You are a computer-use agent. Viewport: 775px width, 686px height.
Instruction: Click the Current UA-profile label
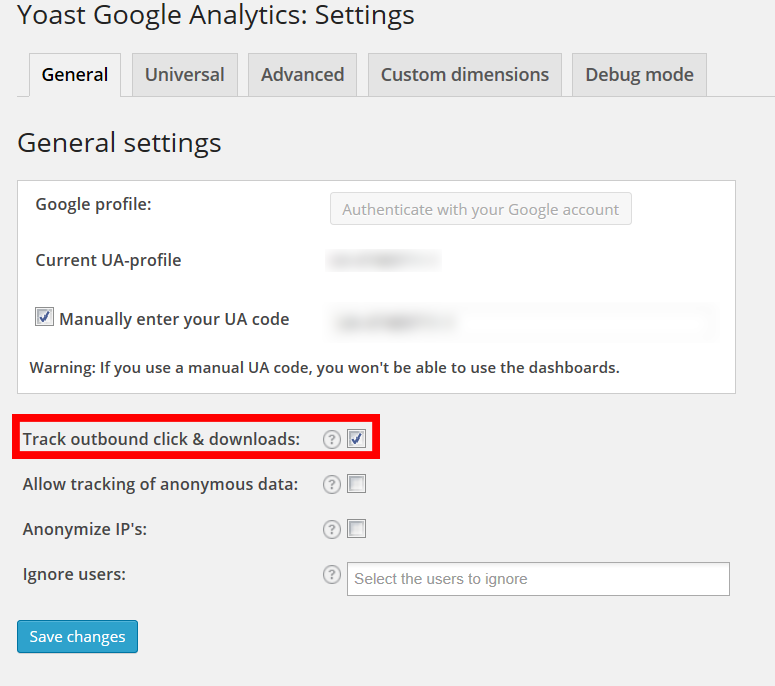coord(108,260)
